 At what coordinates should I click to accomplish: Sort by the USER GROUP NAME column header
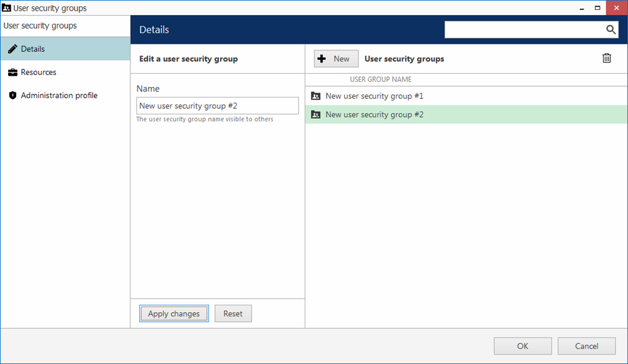(380, 79)
